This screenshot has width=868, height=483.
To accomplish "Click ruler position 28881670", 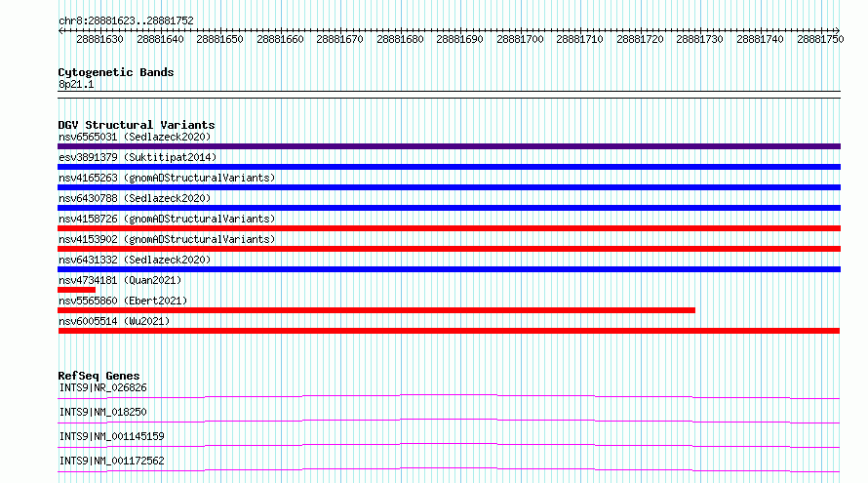I will tap(340, 39).
